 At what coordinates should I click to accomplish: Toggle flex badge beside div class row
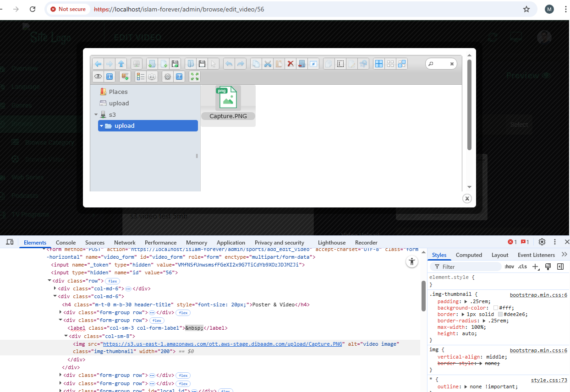coord(112,281)
